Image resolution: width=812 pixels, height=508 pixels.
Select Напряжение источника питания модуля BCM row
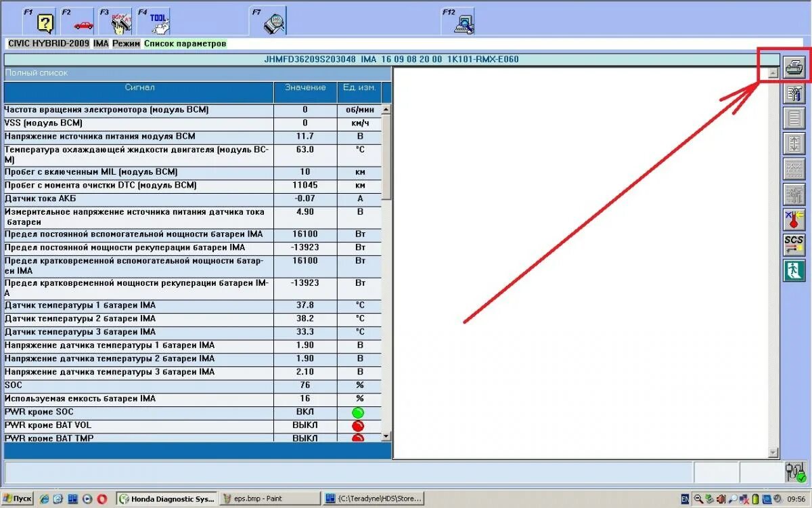pyautogui.click(x=193, y=137)
